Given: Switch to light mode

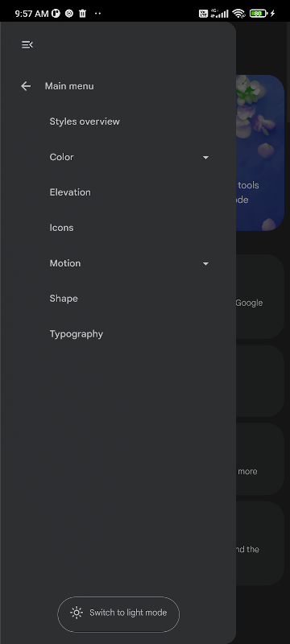Looking at the screenshot, I should click(x=118, y=614).
